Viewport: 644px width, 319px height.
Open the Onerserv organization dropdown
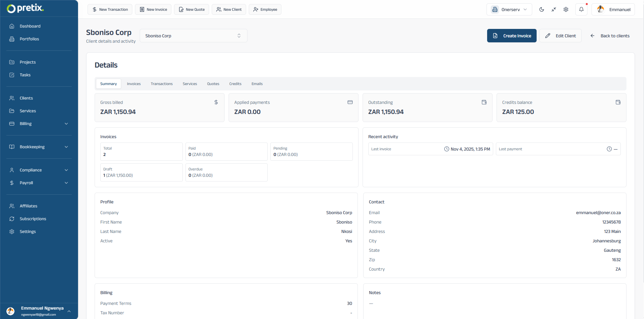coord(509,9)
